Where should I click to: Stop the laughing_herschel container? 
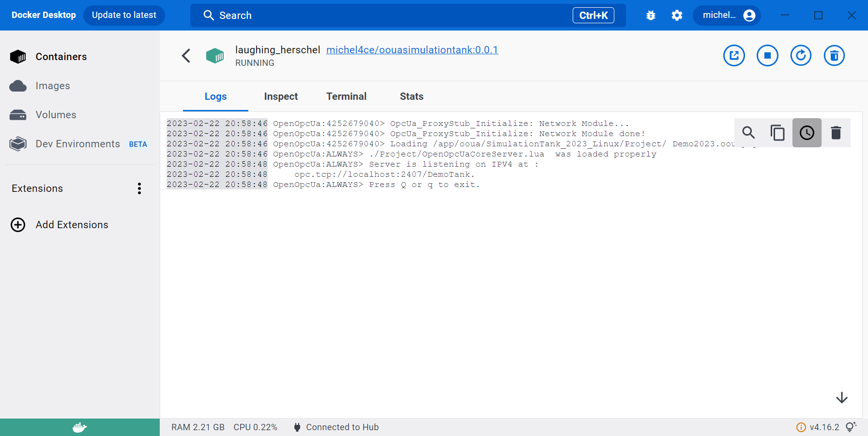coord(767,56)
